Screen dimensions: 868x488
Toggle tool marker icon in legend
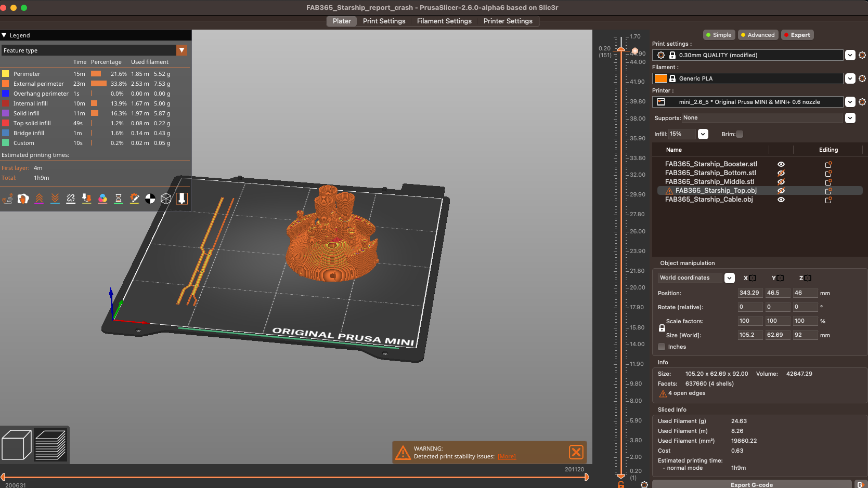(182, 199)
